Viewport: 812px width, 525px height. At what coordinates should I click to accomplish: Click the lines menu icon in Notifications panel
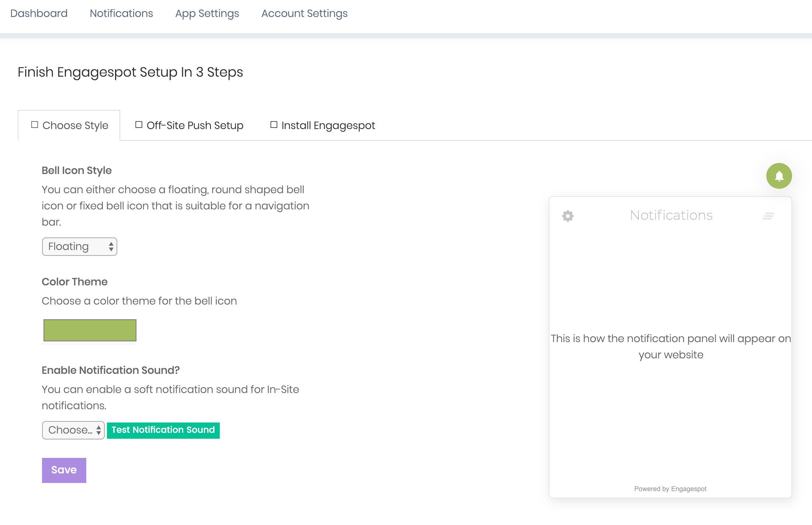[x=768, y=216]
